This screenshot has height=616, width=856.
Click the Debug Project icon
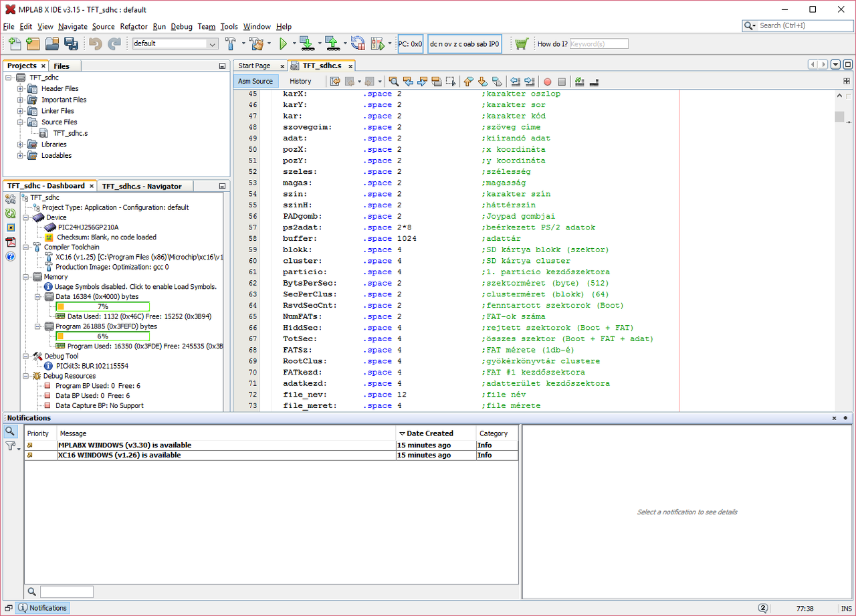[x=376, y=43]
